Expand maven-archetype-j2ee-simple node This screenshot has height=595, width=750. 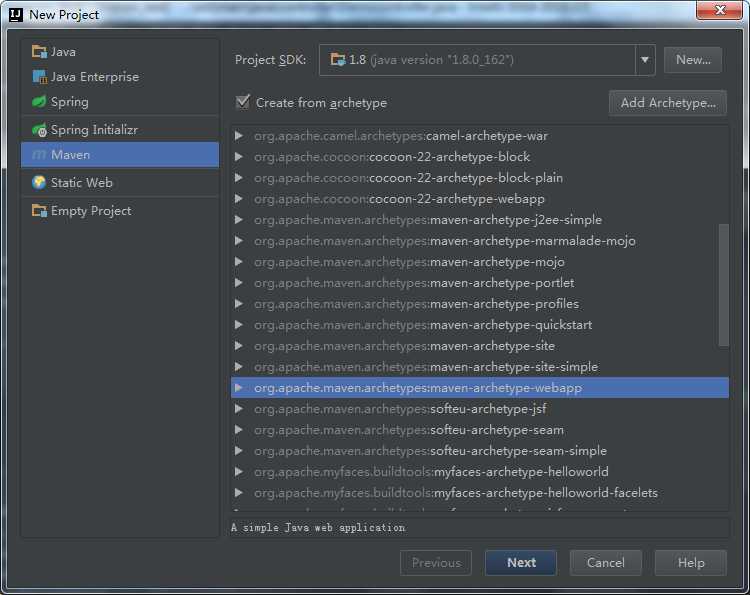[239, 220]
